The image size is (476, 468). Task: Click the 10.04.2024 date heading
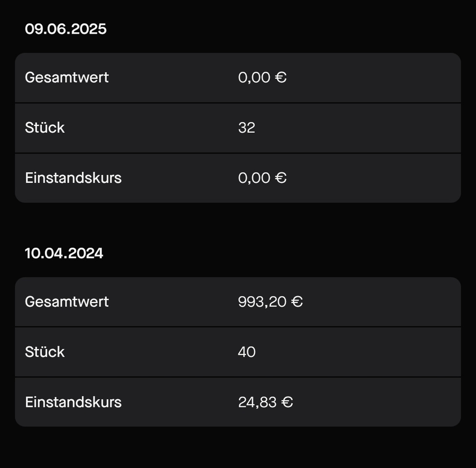[64, 253]
